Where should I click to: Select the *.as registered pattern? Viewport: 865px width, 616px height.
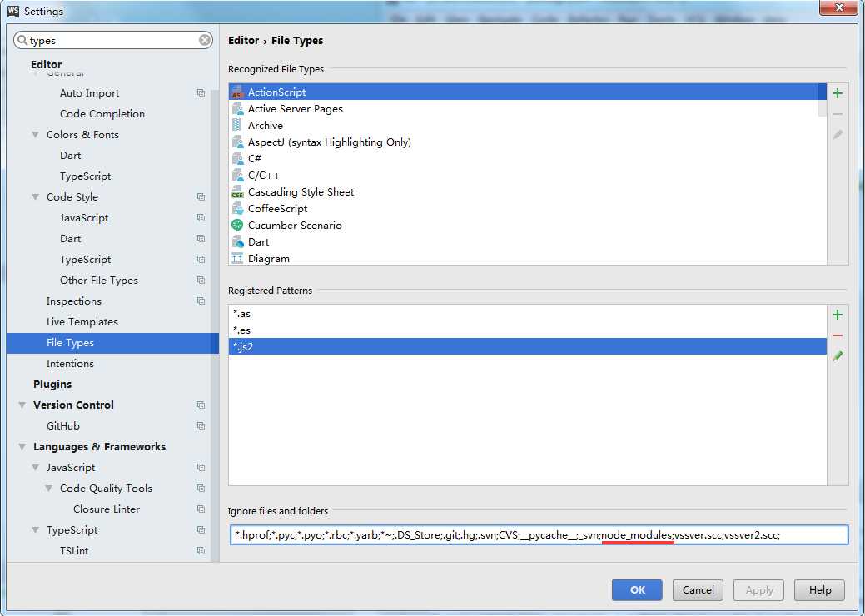(527, 313)
